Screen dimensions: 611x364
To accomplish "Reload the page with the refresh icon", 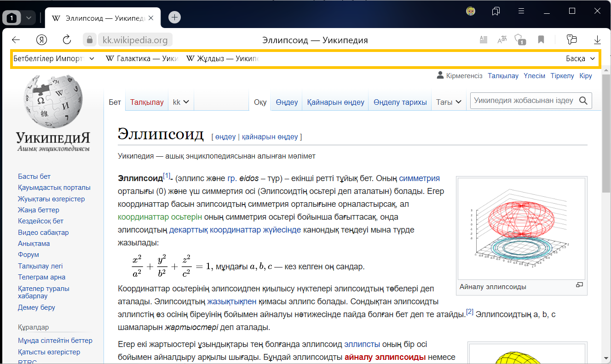I will [x=67, y=40].
